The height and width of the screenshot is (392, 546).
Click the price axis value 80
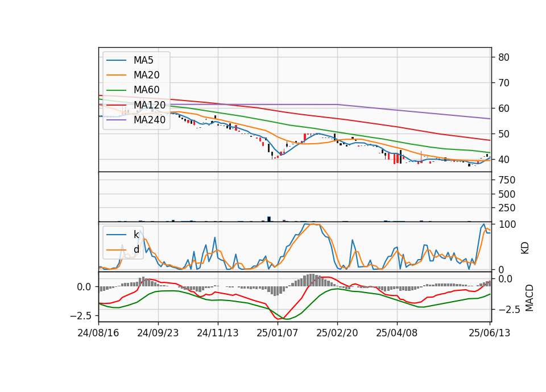(503, 57)
